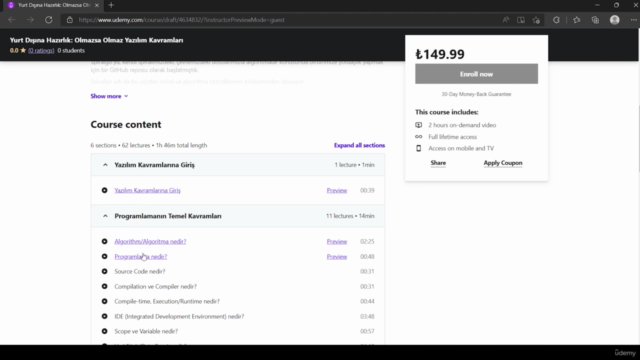Click the Enroll now button

(476, 74)
